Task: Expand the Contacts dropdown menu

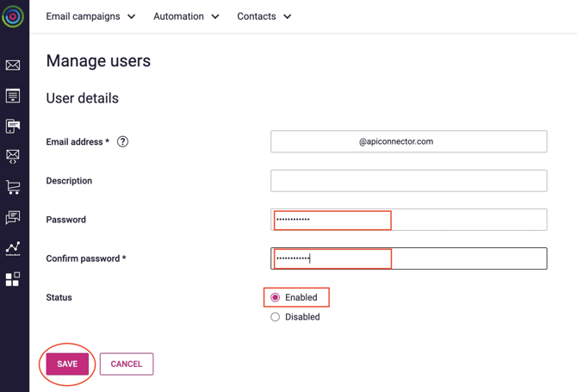Action: (x=264, y=16)
